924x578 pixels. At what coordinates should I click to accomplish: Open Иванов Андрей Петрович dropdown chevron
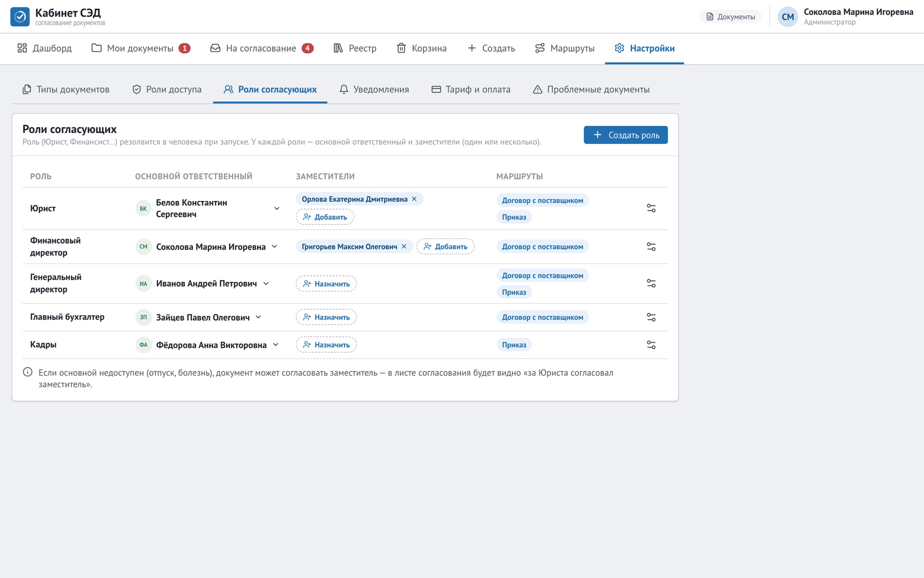click(x=266, y=284)
